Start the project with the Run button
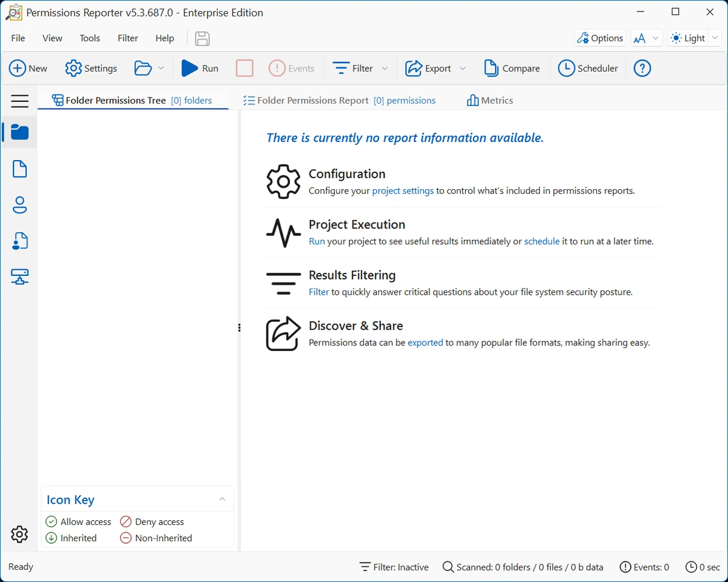This screenshot has height=582, width=728. 200,69
